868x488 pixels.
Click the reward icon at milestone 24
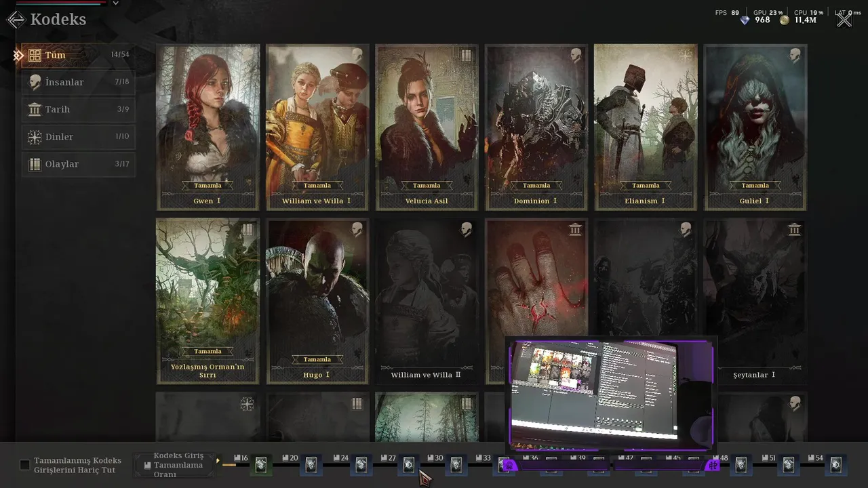click(361, 465)
